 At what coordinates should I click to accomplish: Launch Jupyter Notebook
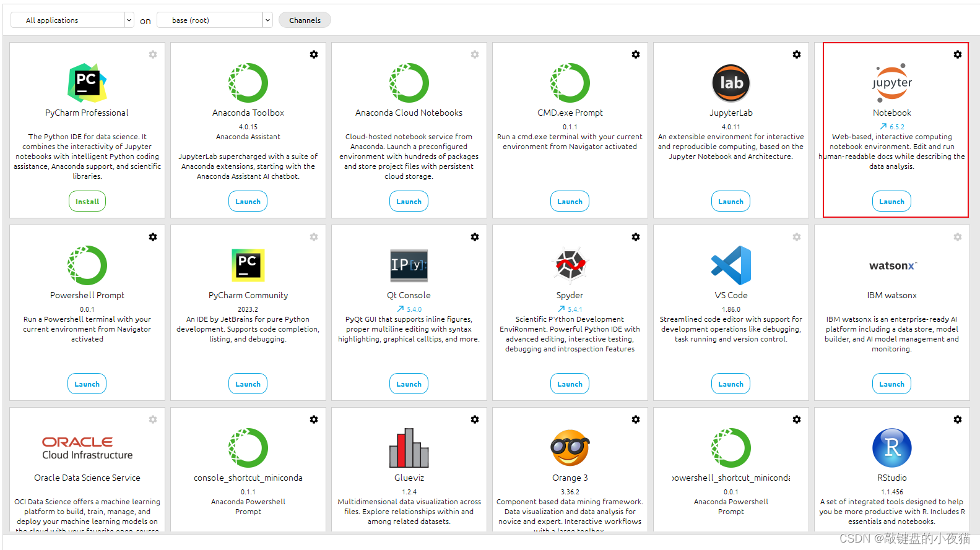pyautogui.click(x=892, y=202)
